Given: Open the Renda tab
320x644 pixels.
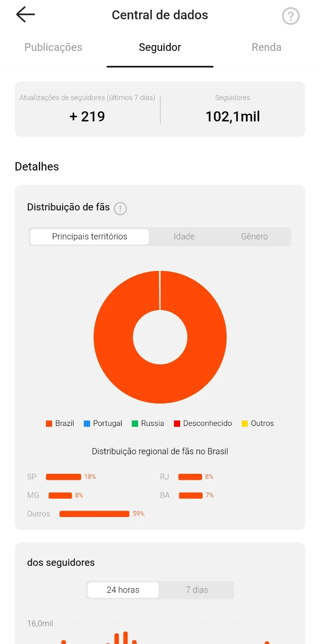Looking at the screenshot, I should point(266,47).
